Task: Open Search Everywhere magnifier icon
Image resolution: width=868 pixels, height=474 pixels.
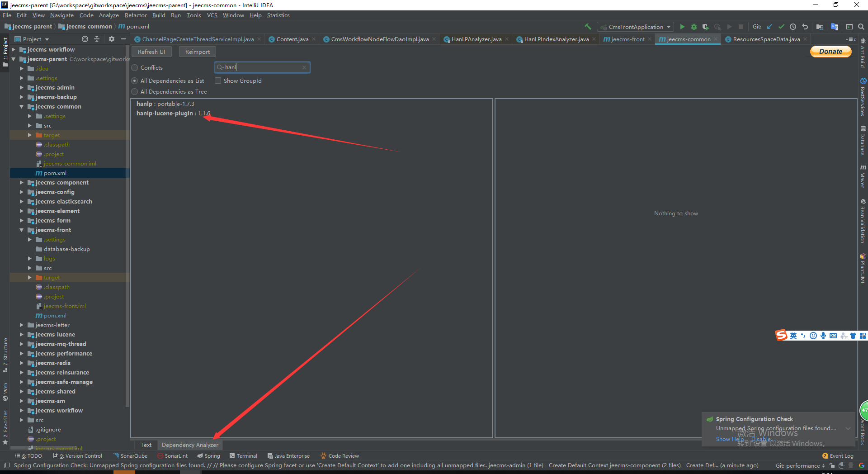Action: tap(861, 27)
